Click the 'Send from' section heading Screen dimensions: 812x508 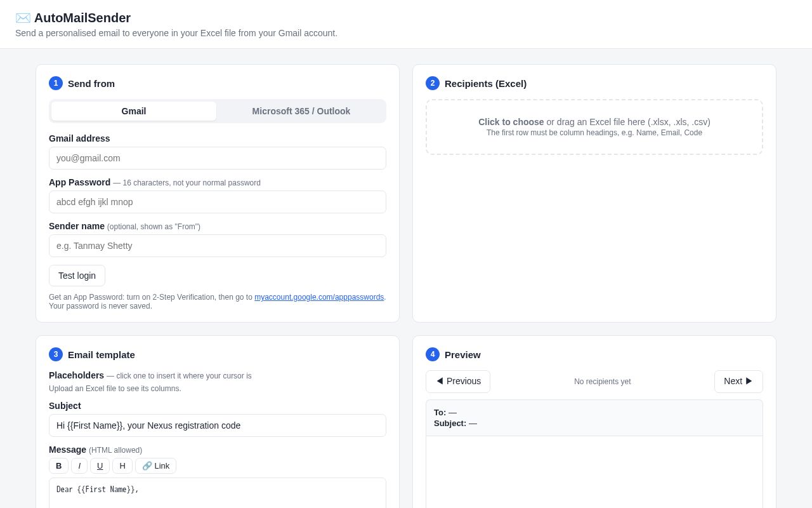[91, 83]
